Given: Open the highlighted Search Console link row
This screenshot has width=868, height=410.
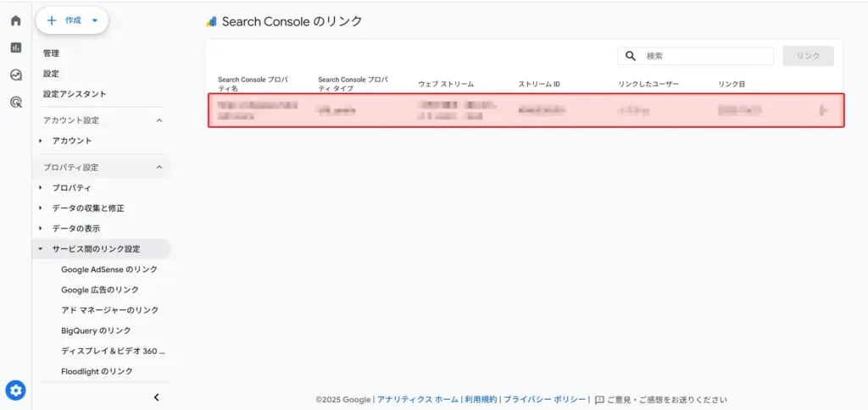Looking at the screenshot, I should click(526, 110).
